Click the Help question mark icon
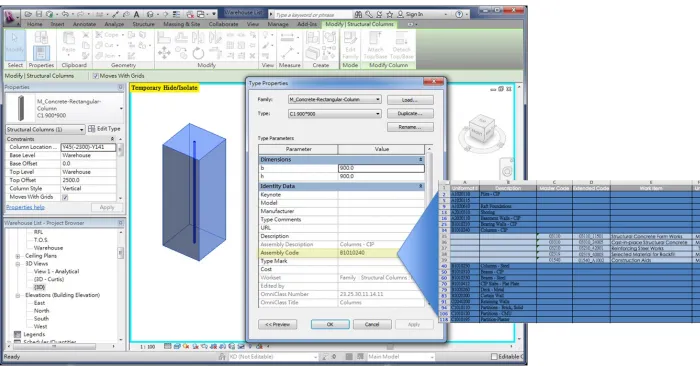Viewport: 700px width, 366px height. [x=459, y=14]
